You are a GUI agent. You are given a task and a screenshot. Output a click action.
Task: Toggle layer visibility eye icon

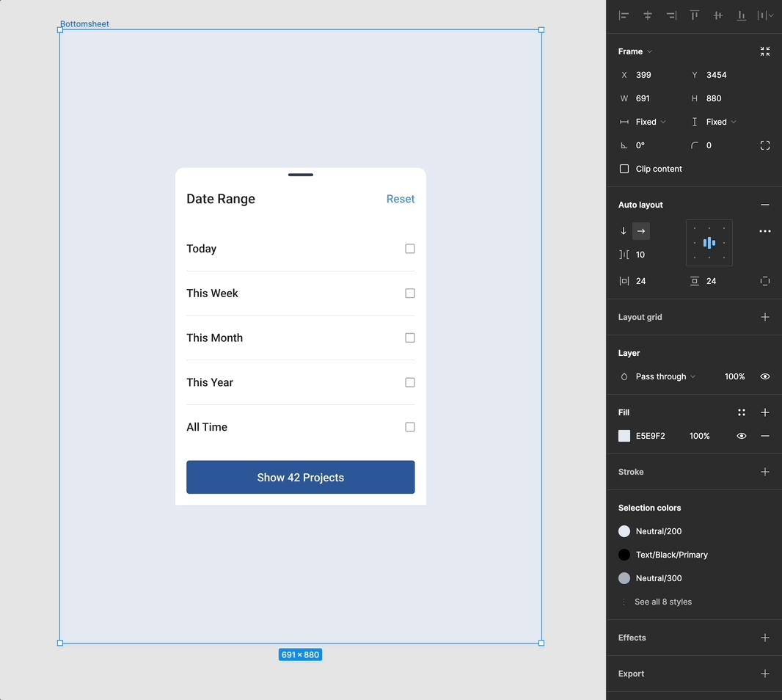(x=765, y=376)
